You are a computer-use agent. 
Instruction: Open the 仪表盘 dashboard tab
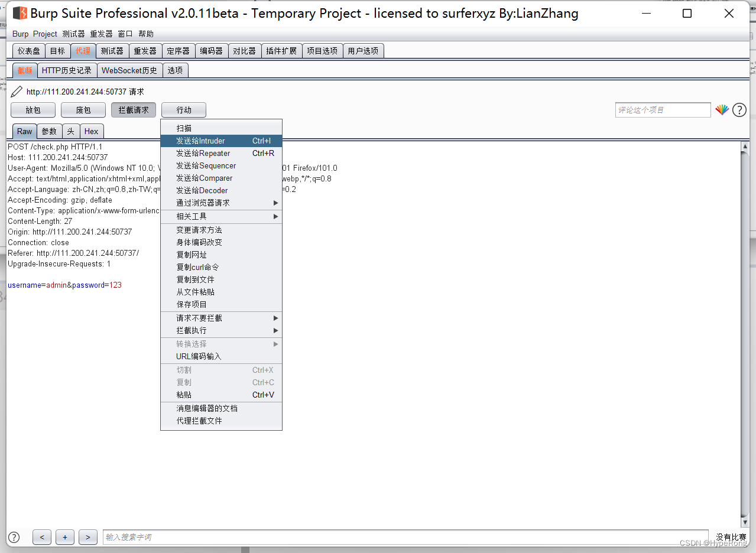pyautogui.click(x=28, y=51)
